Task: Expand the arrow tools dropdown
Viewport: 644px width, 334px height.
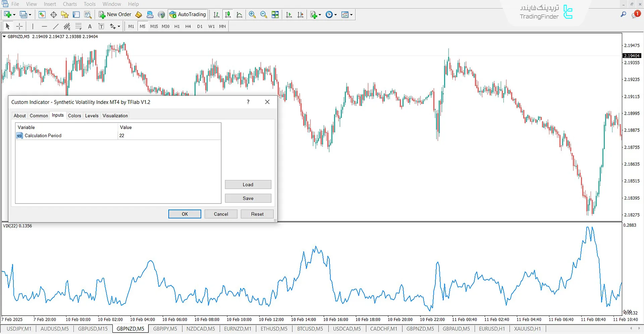Action: 119,26
